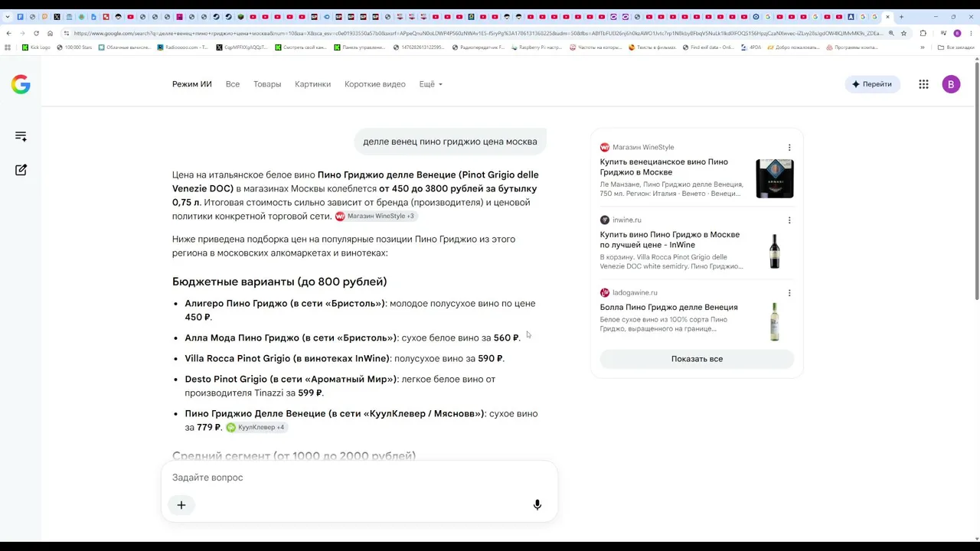Start a new chat with the compose icon
This screenshot has width=980, height=551.
[x=21, y=170]
